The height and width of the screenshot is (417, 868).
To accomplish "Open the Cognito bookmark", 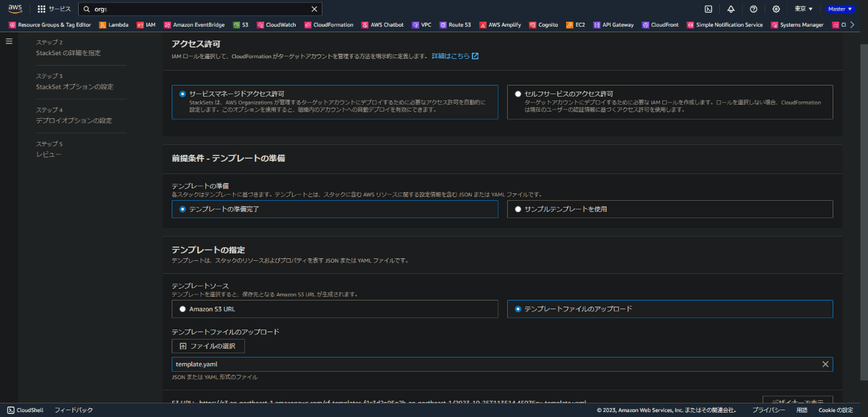I will 543,25.
